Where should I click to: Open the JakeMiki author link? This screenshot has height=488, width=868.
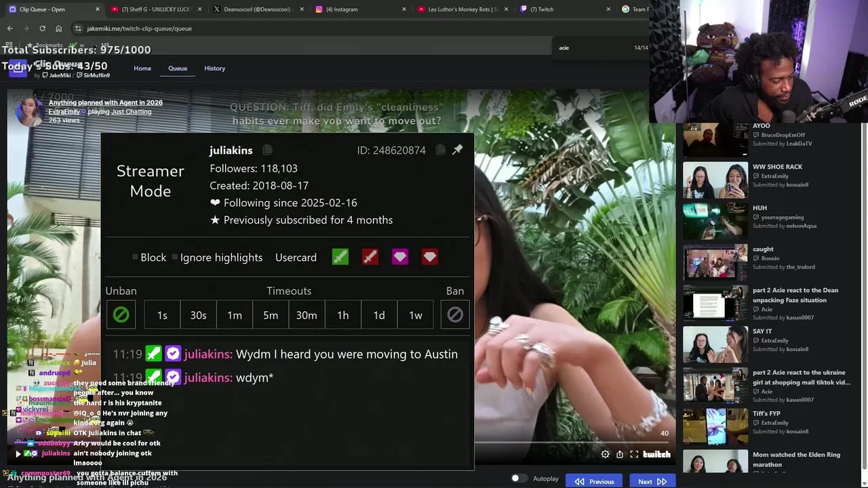(56, 75)
